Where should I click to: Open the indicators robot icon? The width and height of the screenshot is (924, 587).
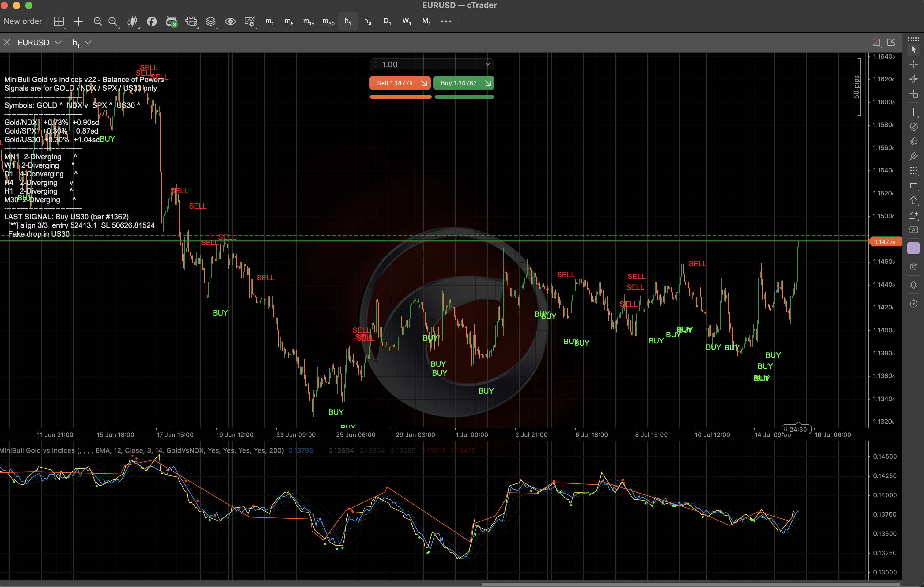tap(191, 21)
